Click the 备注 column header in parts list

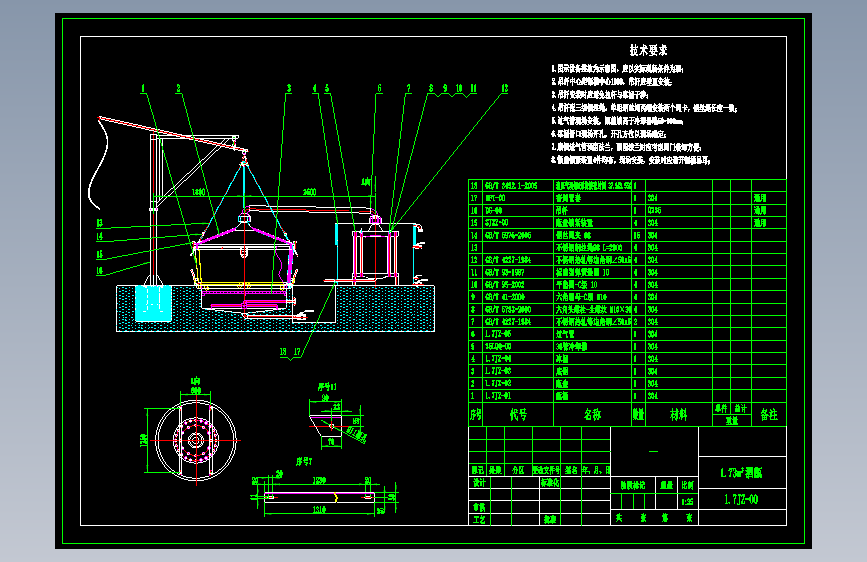(x=769, y=414)
